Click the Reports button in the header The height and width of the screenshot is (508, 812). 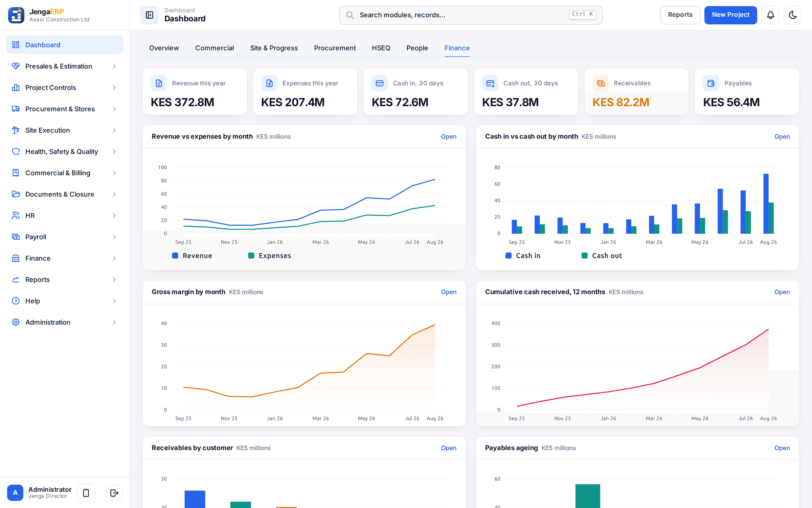680,15
